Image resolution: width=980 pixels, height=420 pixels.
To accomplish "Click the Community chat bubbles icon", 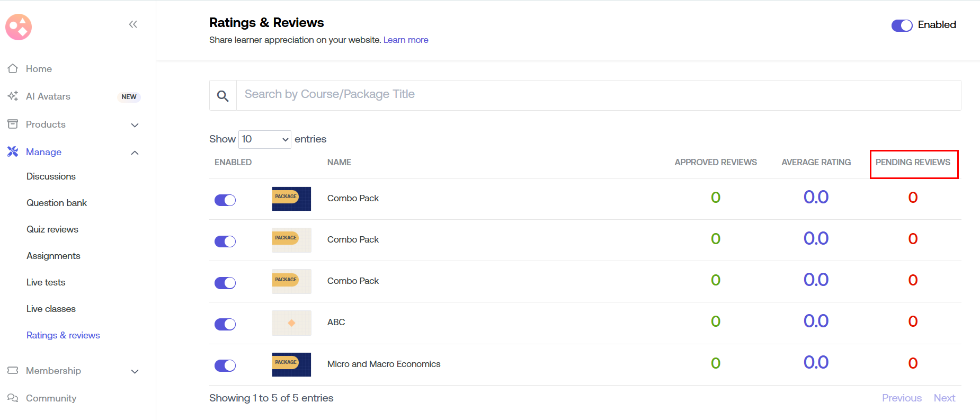I will 13,398.
